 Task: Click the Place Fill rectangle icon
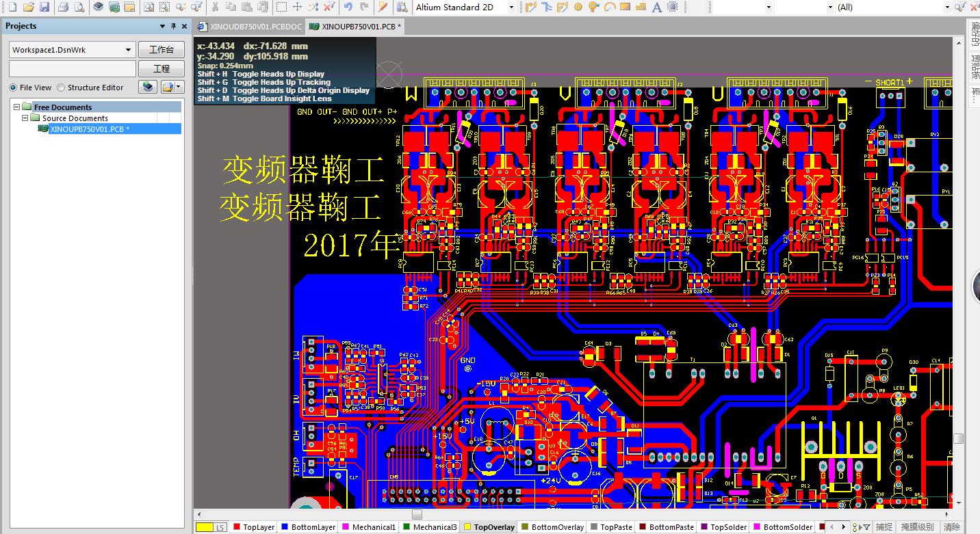point(625,8)
